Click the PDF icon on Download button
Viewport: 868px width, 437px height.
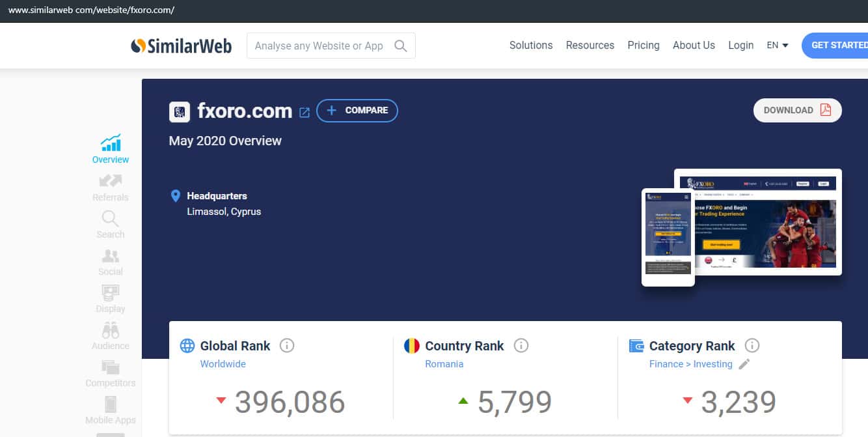click(826, 110)
